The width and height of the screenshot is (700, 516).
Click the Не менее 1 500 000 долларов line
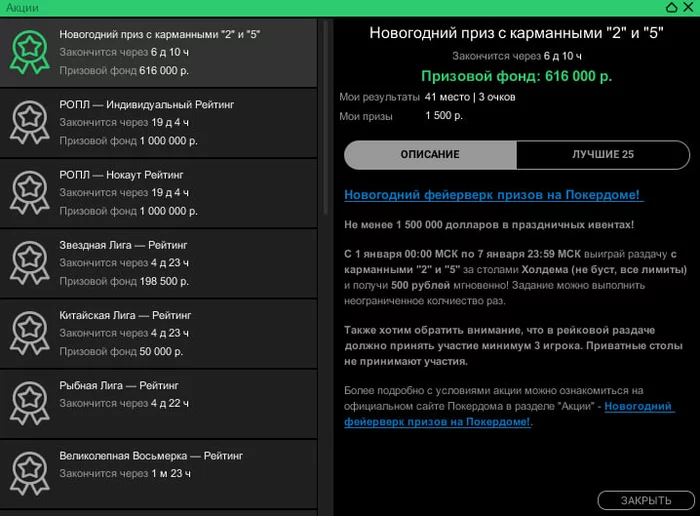(x=489, y=225)
